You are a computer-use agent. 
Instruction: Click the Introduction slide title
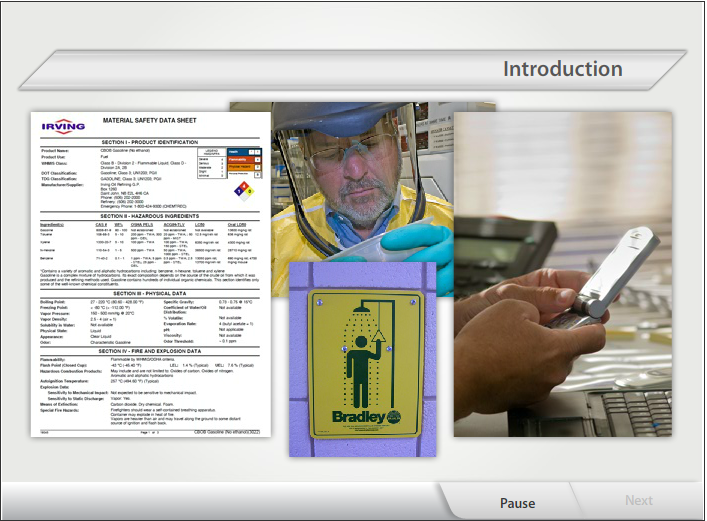[562, 69]
